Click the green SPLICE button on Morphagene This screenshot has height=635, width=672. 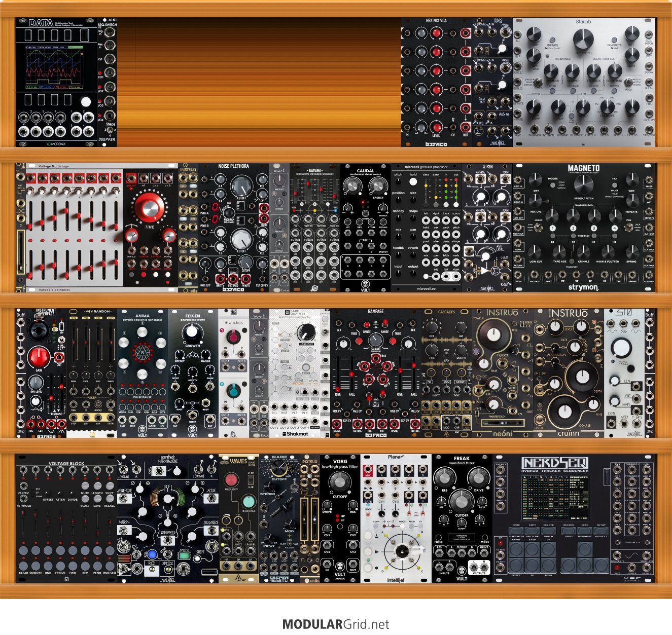[184, 555]
